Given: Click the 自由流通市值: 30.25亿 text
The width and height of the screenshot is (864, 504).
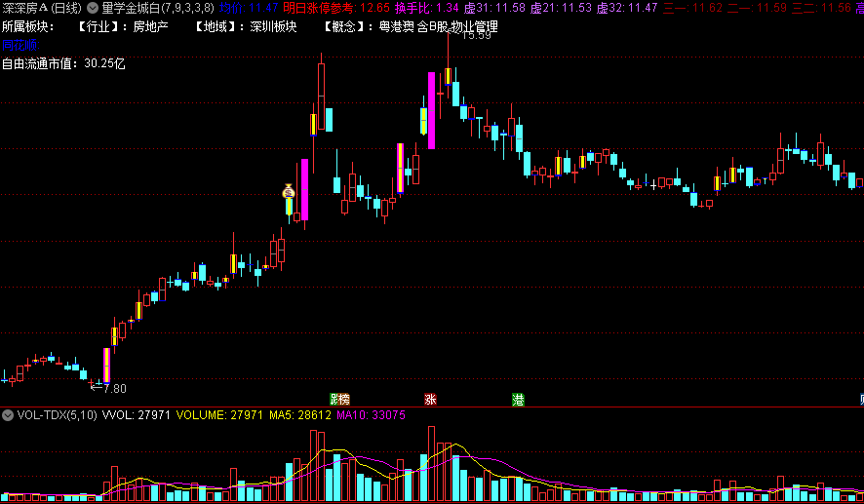Looking at the screenshot, I should [63, 63].
